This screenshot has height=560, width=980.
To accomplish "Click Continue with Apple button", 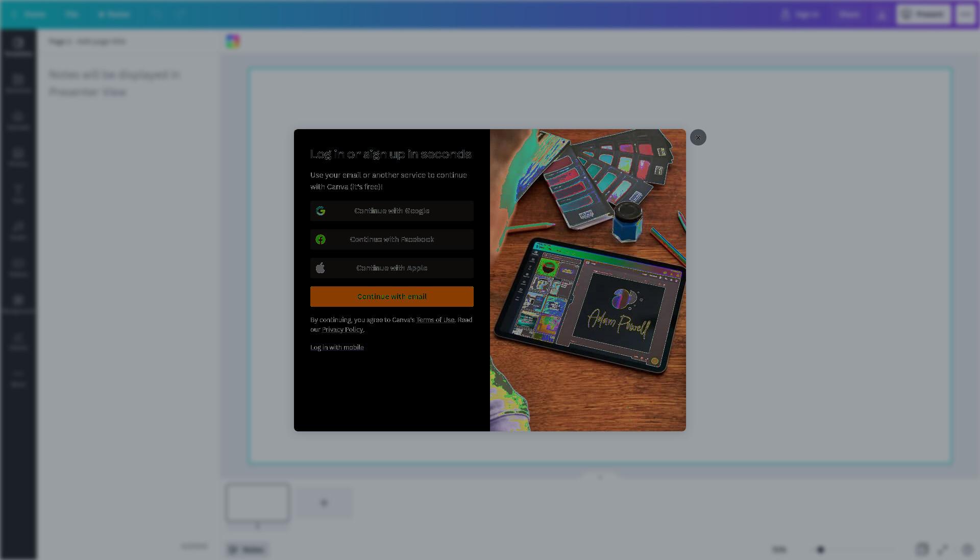I will tap(391, 268).
